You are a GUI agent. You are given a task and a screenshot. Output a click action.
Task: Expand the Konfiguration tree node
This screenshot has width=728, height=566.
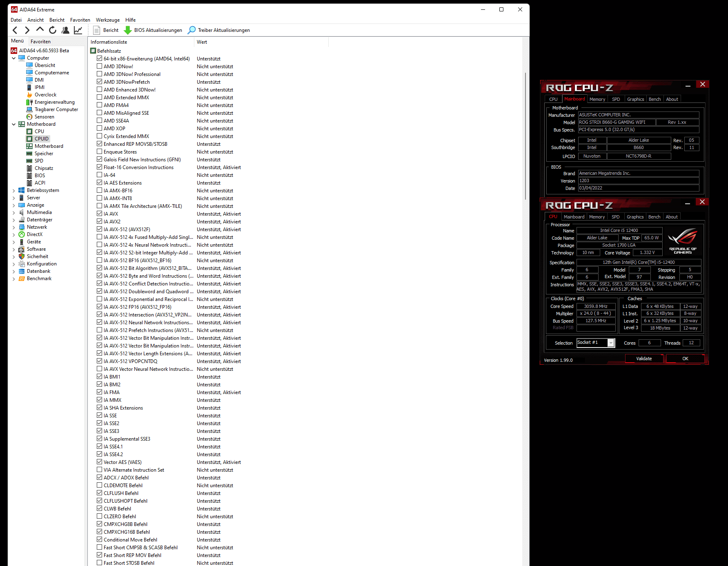point(13,264)
